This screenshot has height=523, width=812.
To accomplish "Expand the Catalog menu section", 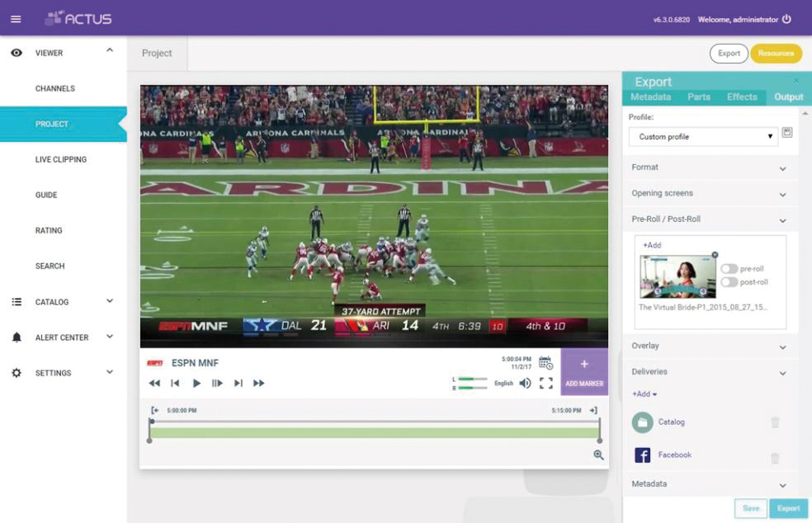I will point(110,301).
